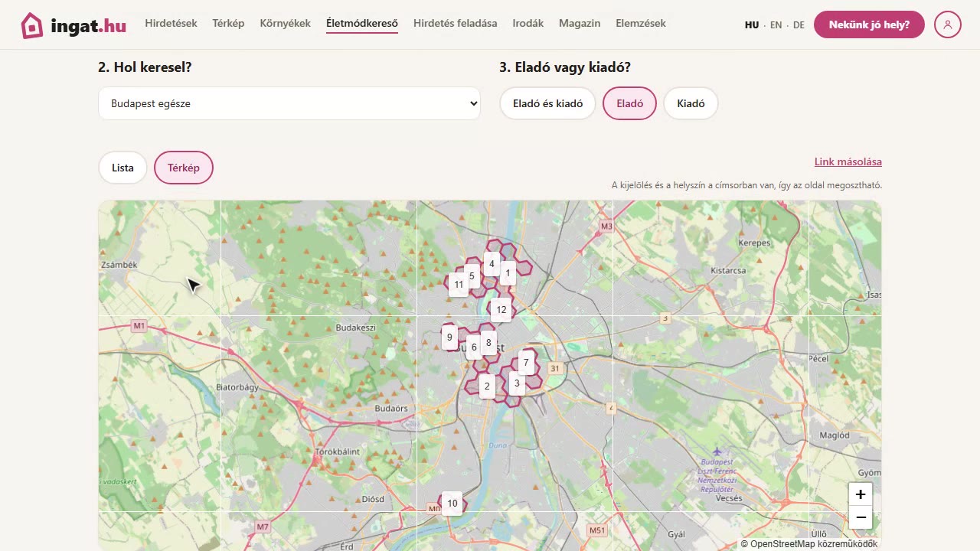Switch language to EN
Image resolution: width=980 pixels, height=551 pixels.
click(776, 25)
